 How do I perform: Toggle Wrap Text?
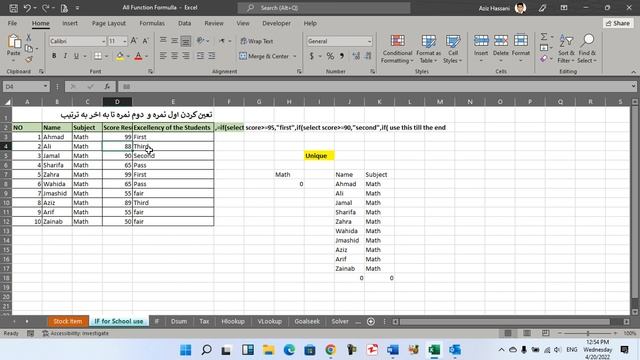click(257, 41)
